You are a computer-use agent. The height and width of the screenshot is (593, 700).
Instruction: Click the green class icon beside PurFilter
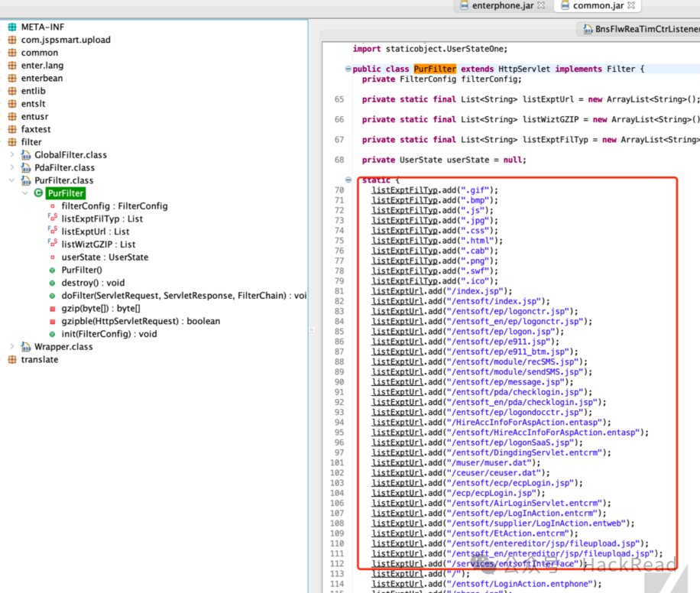[39, 193]
